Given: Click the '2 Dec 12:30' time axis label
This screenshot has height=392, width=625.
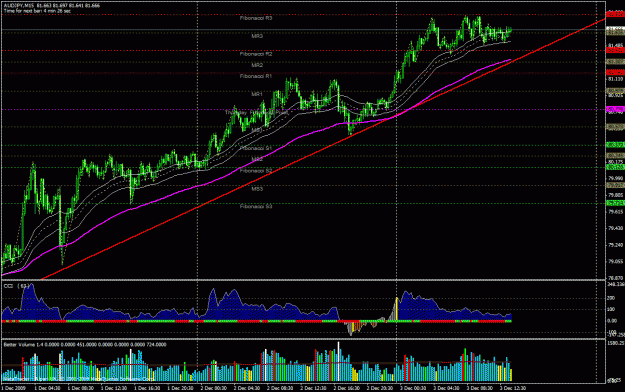Looking at the screenshot, I should click(x=314, y=388).
